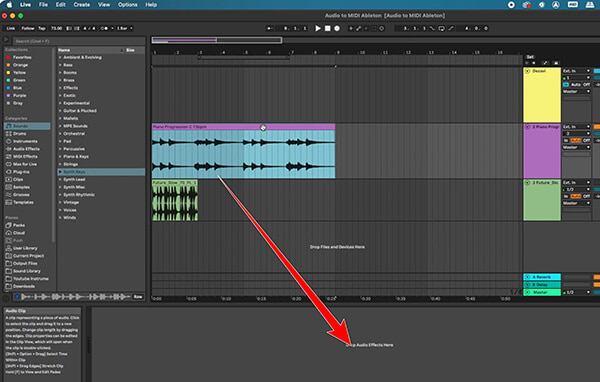600x382 pixels.
Task: Toggle Automation Arm in transport
Action: click(359, 28)
